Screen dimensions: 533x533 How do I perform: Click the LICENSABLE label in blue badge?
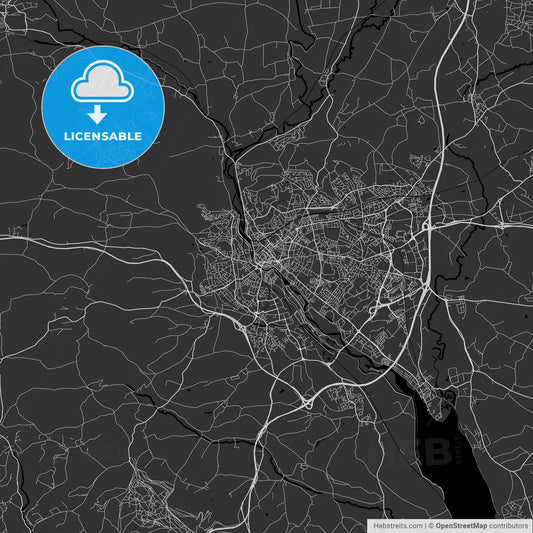tap(103, 136)
